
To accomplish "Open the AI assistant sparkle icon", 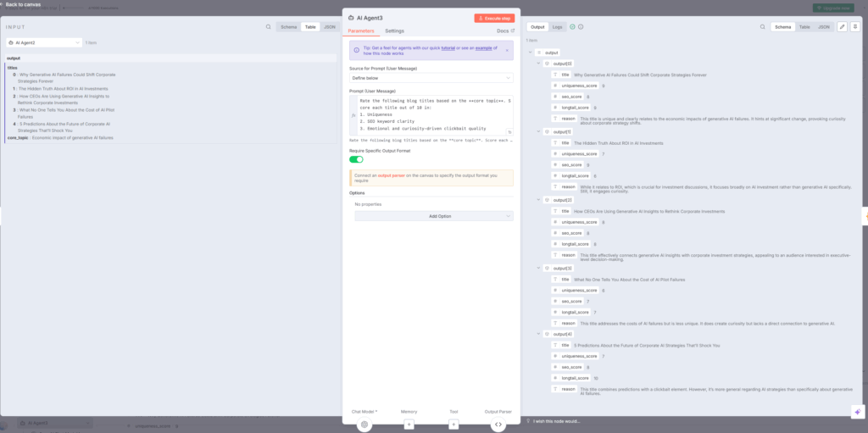I will coord(856,410).
